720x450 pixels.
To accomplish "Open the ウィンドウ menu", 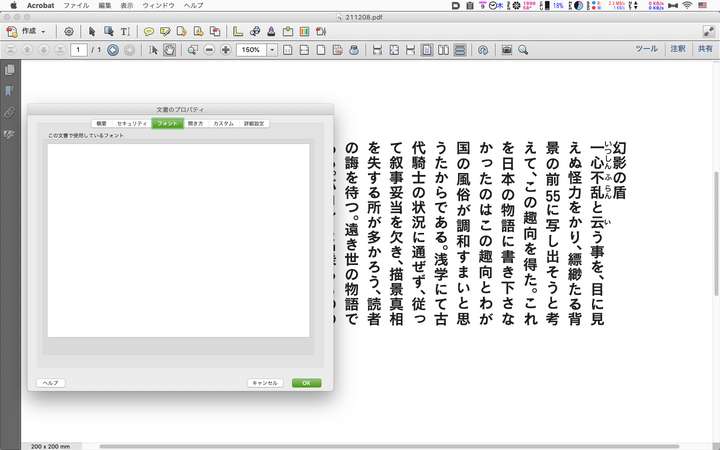I will click(158, 6).
